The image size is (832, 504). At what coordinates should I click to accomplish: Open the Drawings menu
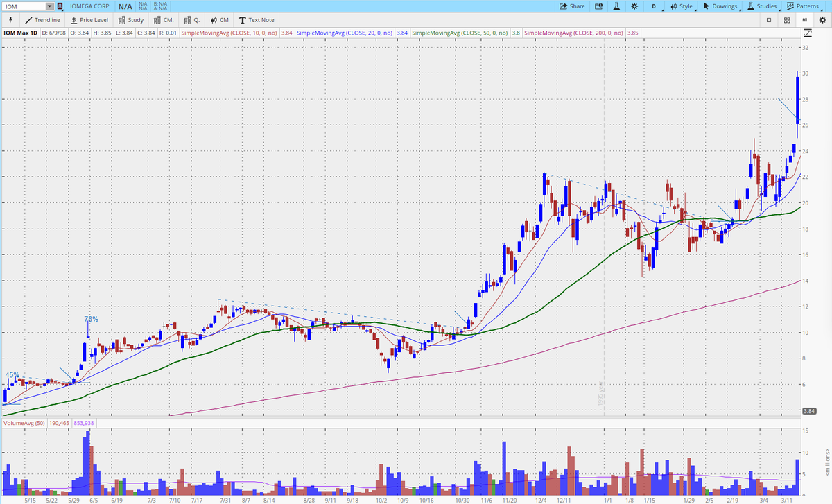pyautogui.click(x=721, y=6)
